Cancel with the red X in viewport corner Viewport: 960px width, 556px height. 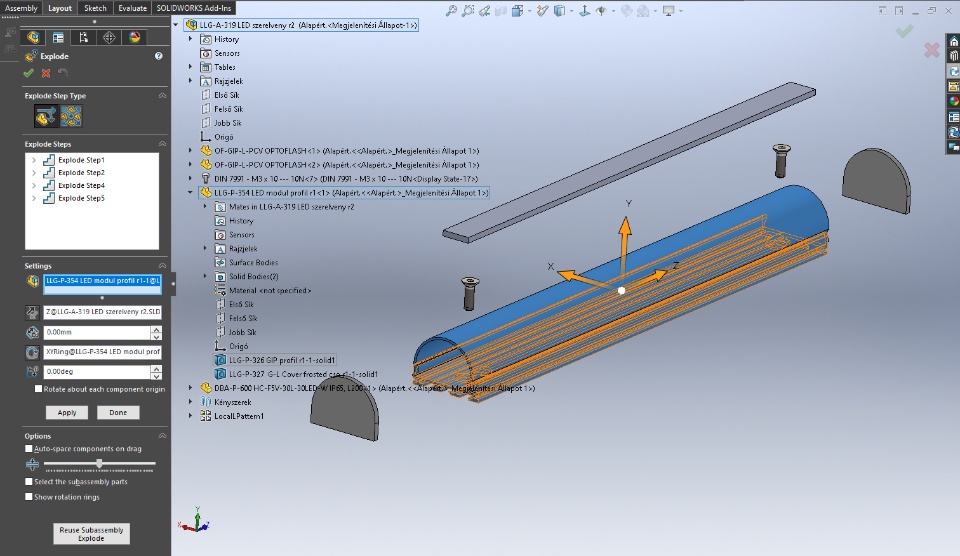[x=931, y=50]
